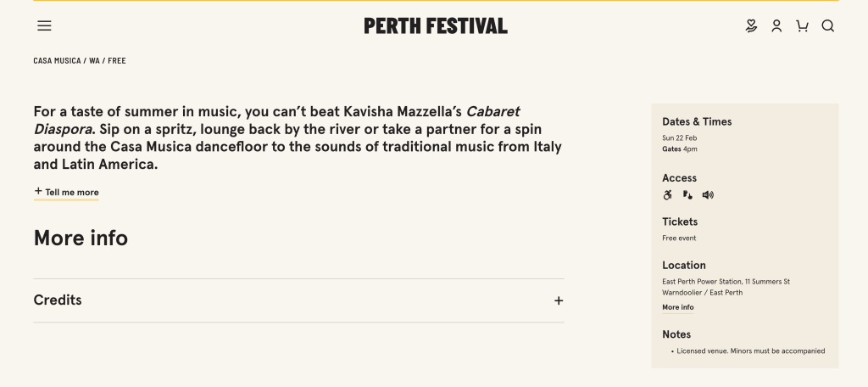The width and height of the screenshot is (868, 387).
Task: Expand the Credits section plus sign
Action: coord(559,300)
